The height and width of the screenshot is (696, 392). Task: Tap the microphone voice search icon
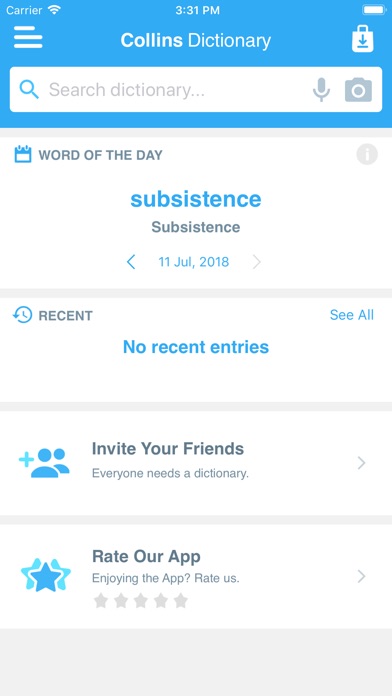321,90
